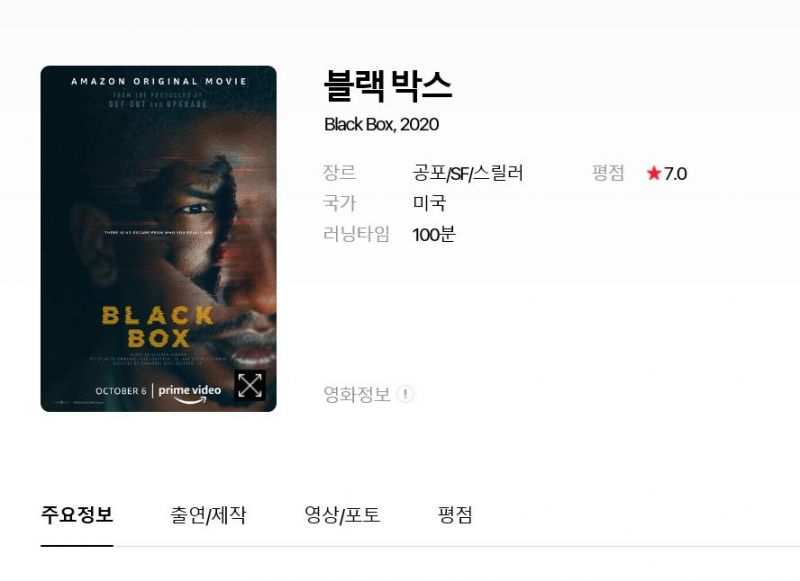Viewport: 800px width, 581px height.
Task: Open the 출연/제작 tab
Action: point(208,515)
